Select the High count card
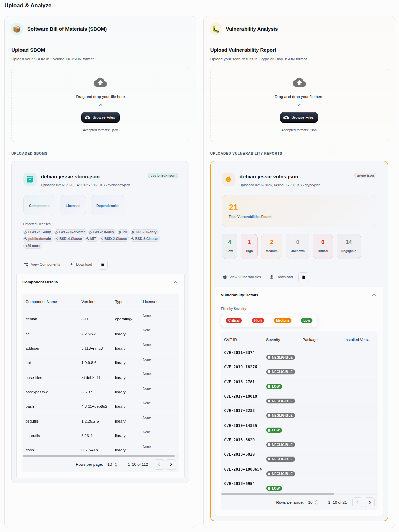The height and width of the screenshot is (532, 399). (x=249, y=246)
